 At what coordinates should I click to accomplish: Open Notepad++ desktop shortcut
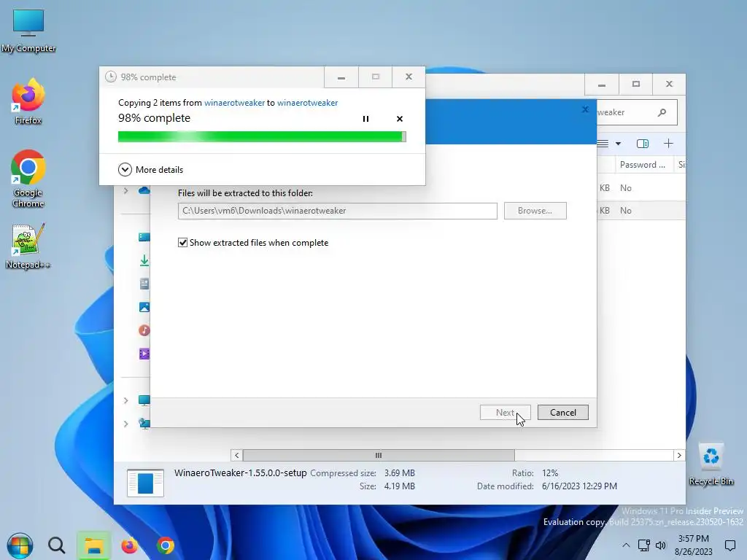pyautogui.click(x=28, y=246)
